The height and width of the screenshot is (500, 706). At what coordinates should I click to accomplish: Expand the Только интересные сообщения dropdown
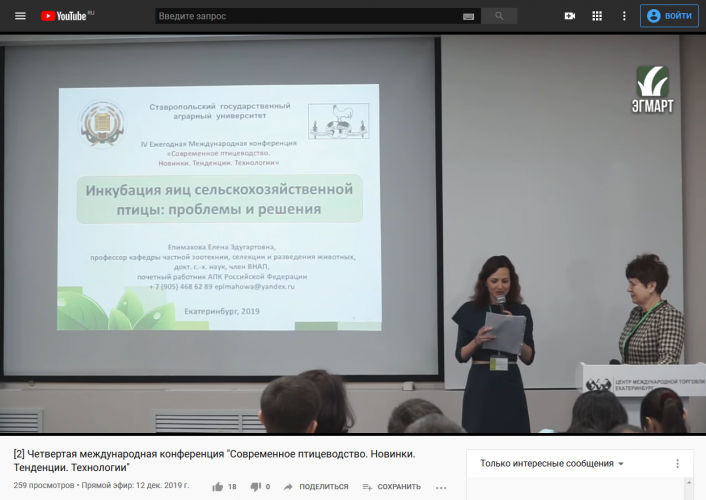tap(552, 464)
